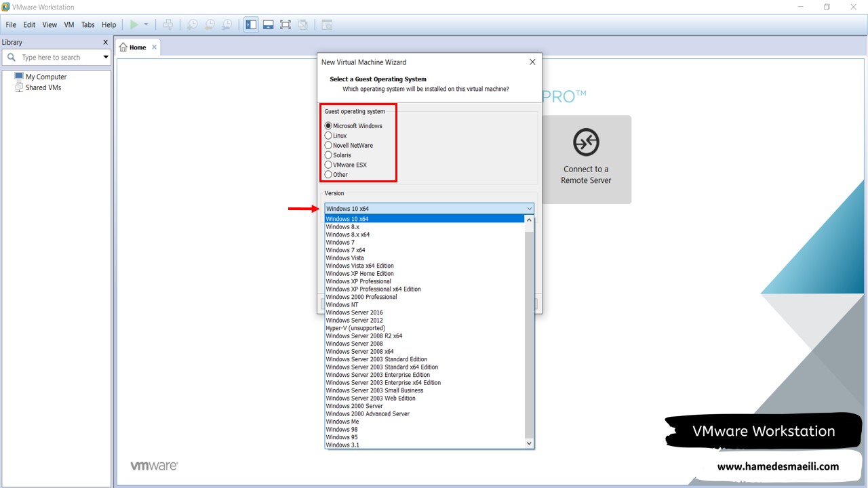Image resolution: width=868 pixels, height=488 pixels.
Task: Choose Windows Me option
Action: [x=425, y=422]
